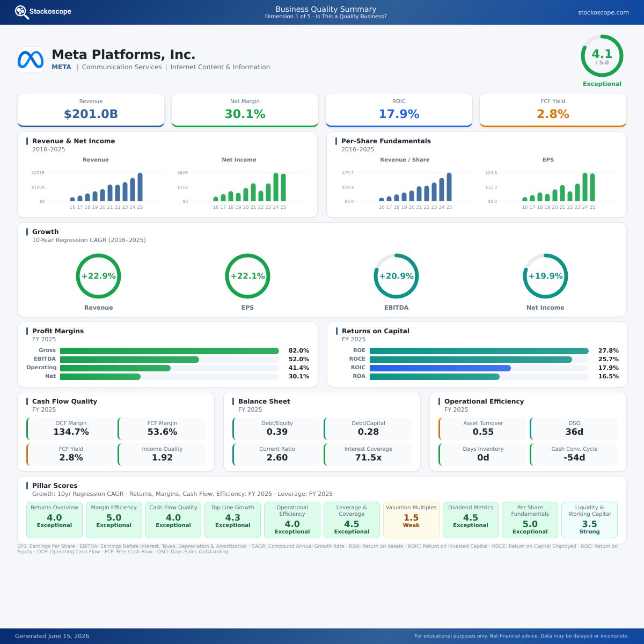644x644 pixels.
Task: Click the 'Returns on Capital' section heading
Action: (376, 331)
